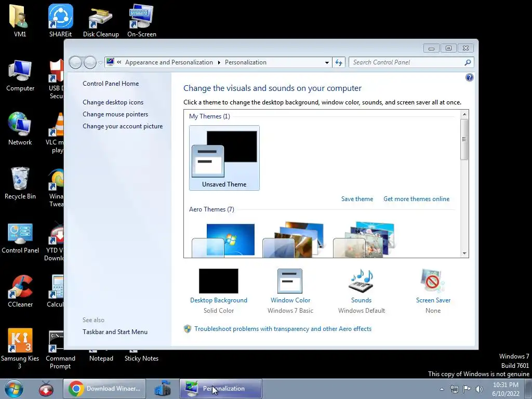The height and width of the screenshot is (399, 532).
Task: Click the YTD downloader taskbar icon
Action: click(x=46, y=389)
